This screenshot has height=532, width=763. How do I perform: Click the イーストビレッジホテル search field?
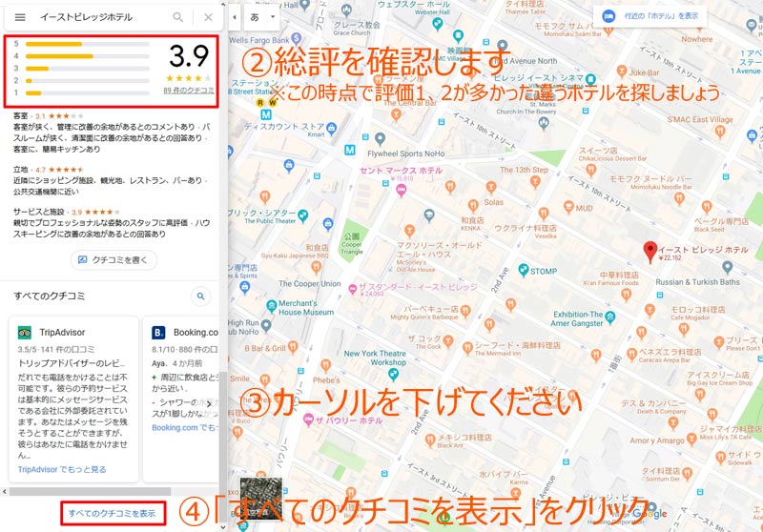pos(102,17)
